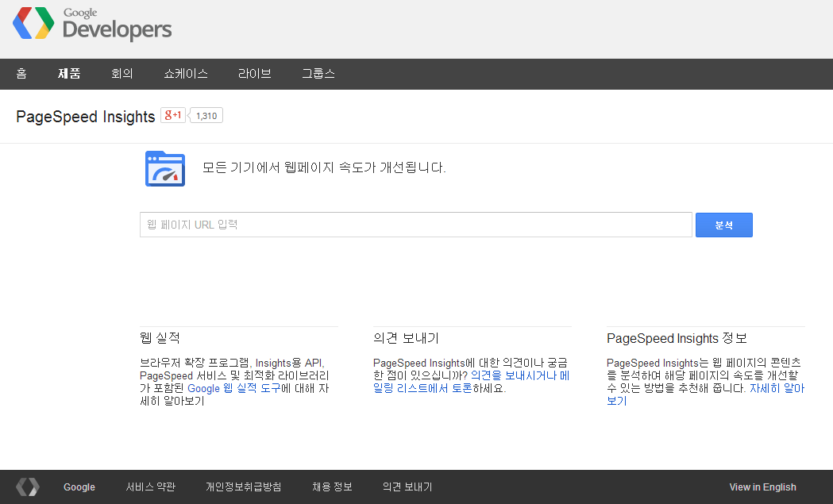Open the 의견을 보내시거나 메일링 리스트에서 토론 link

(471, 382)
